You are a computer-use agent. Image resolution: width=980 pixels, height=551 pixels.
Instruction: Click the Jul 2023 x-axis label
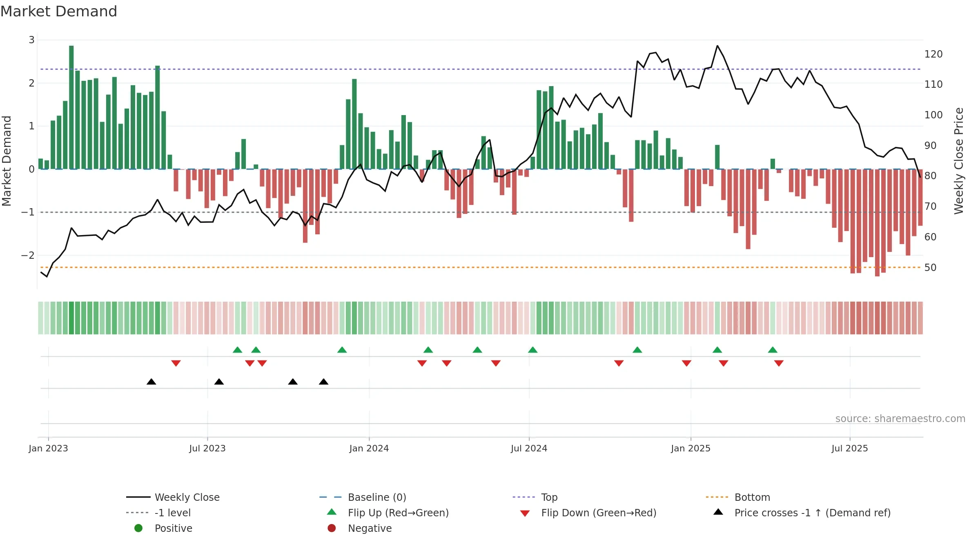(x=207, y=448)
